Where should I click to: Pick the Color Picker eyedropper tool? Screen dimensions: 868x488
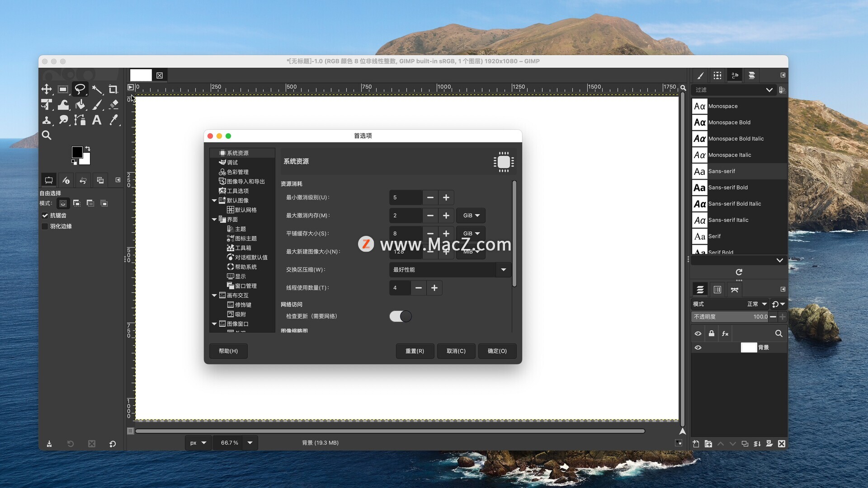(x=113, y=120)
